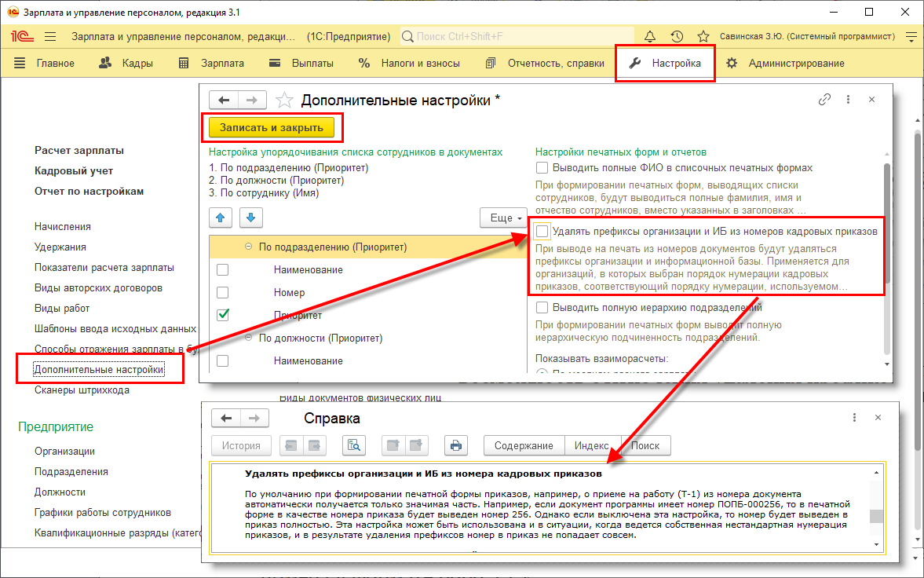Image resolution: width=924 pixels, height=578 pixels.
Task: Go forward in Дополнительные настройки window
Action: point(252,100)
